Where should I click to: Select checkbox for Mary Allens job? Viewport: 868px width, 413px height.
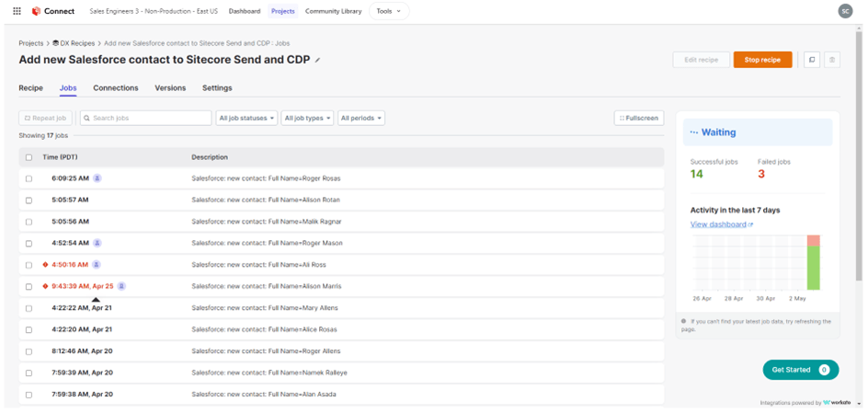click(x=29, y=308)
